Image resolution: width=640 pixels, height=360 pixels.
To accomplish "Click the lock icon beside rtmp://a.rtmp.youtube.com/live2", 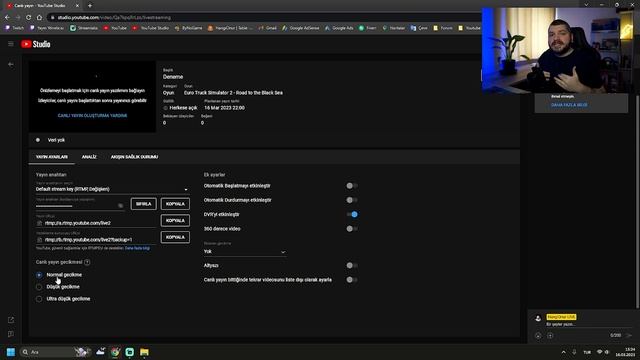I will [x=39, y=223].
